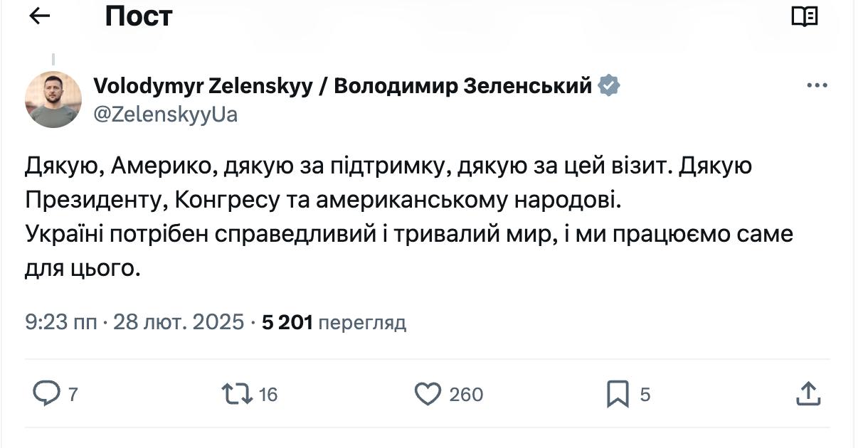The width and height of the screenshot is (868, 448).
Task: Click the reply count 7
Action: tap(73, 394)
